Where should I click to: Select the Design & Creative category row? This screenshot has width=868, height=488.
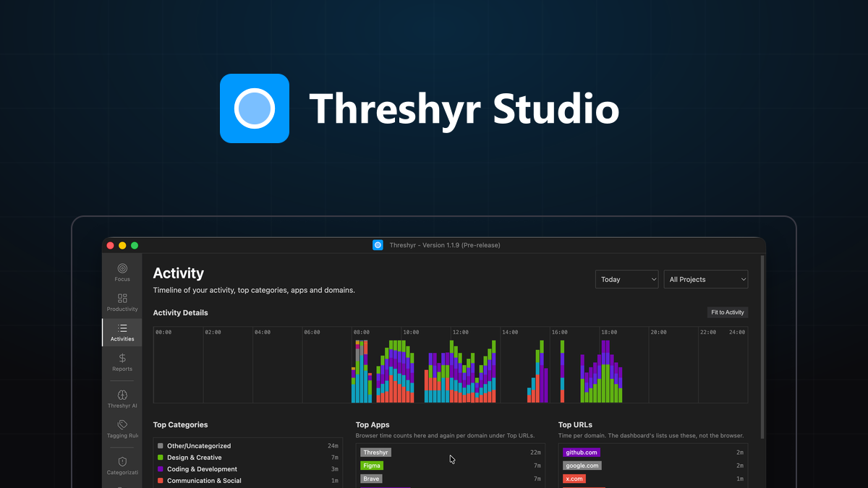(248, 458)
